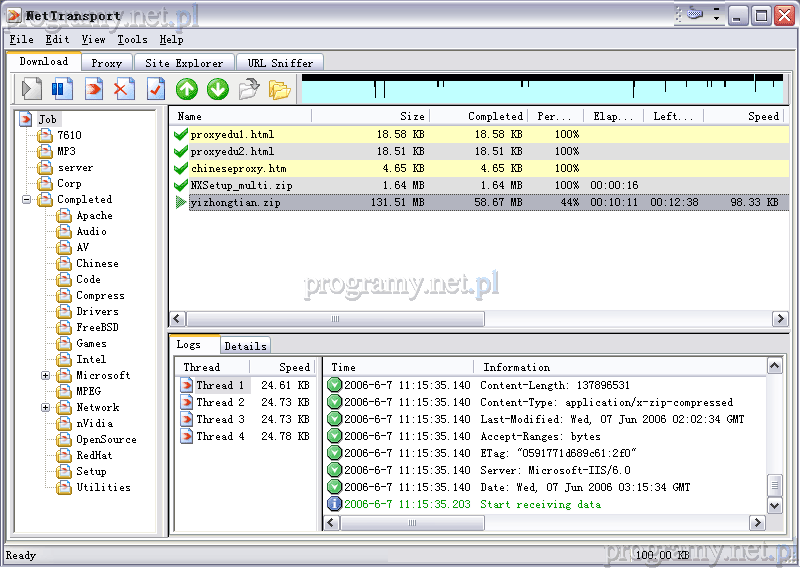Click the Pause download toolbar icon

(x=62, y=90)
